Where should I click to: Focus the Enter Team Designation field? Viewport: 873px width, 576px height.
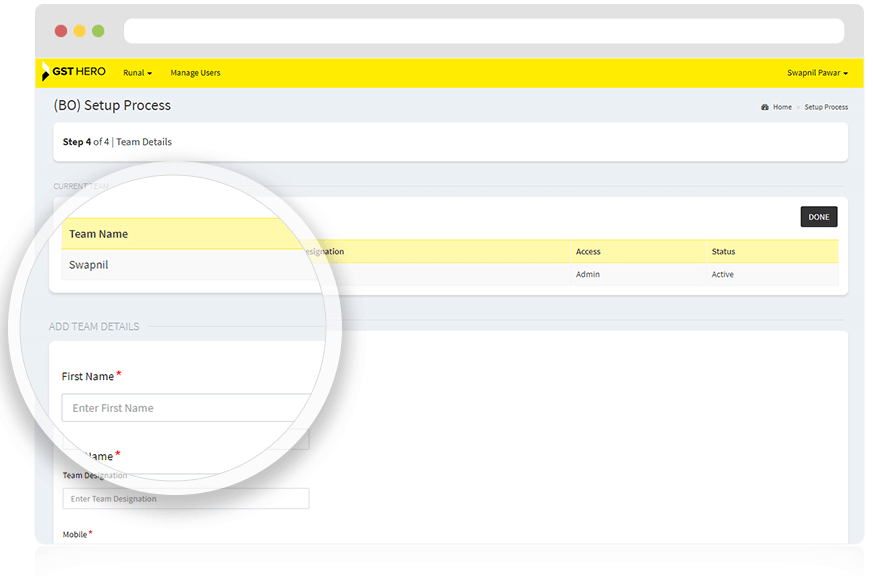click(x=186, y=499)
